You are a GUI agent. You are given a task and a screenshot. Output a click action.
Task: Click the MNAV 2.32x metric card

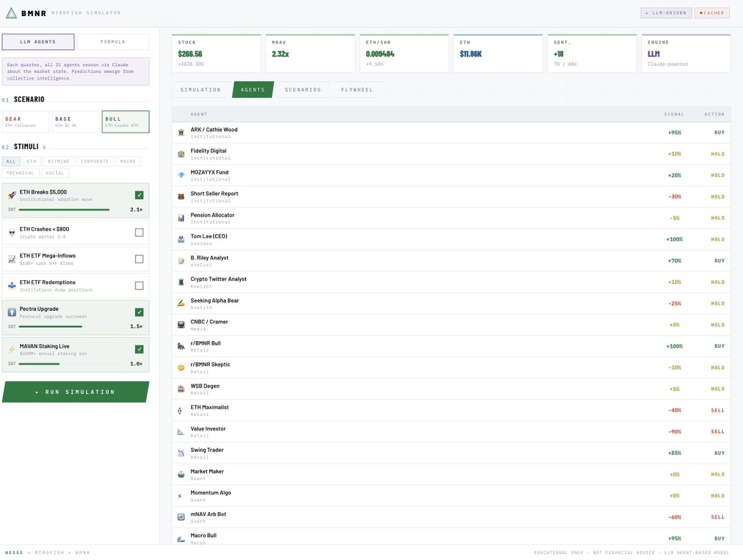pyautogui.click(x=310, y=54)
